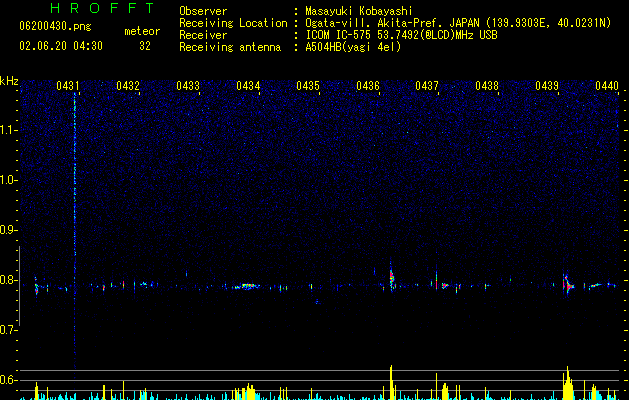The image size is (629, 400).
Task: Click the 0439 time marker
Action: (547, 86)
